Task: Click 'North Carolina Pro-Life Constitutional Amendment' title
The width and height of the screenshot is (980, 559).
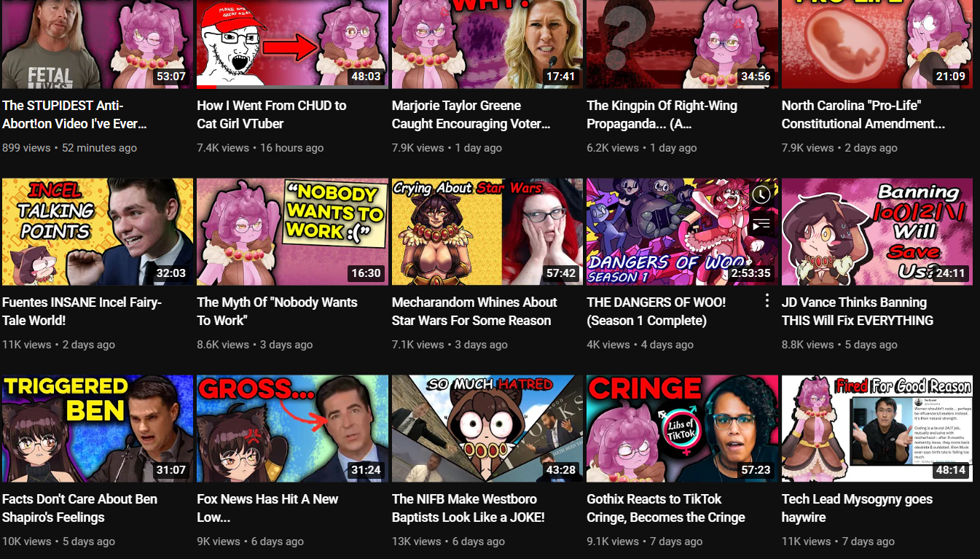Action: [x=863, y=114]
